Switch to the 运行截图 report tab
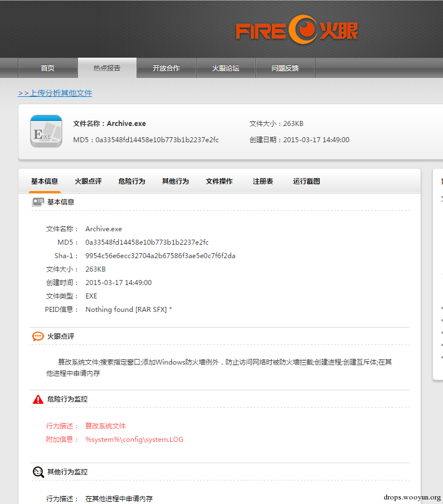 coord(306,181)
